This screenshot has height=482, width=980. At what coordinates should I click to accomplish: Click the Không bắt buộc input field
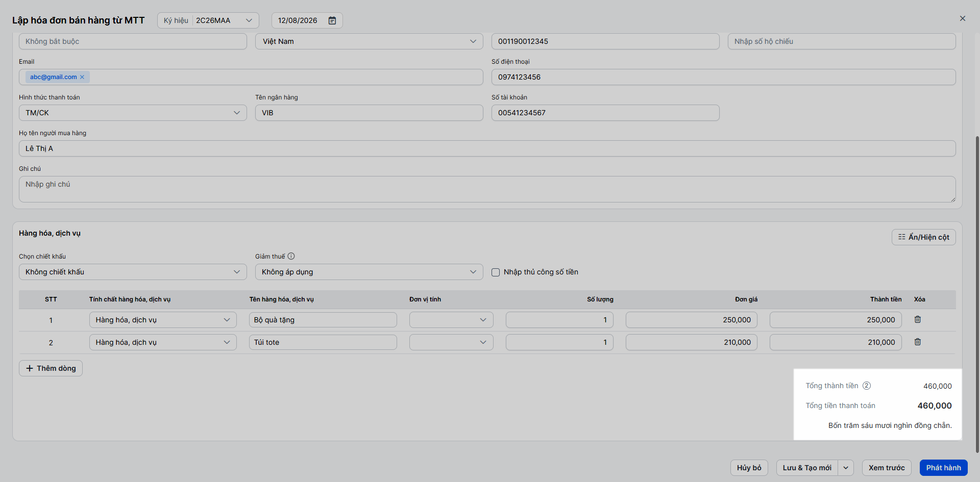click(x=133, y=41)
